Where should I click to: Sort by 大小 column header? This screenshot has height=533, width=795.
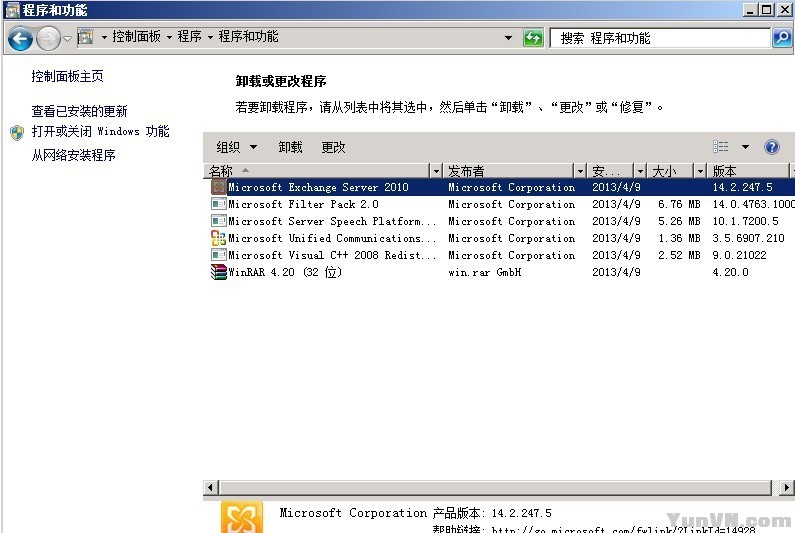tap(671, 171)
